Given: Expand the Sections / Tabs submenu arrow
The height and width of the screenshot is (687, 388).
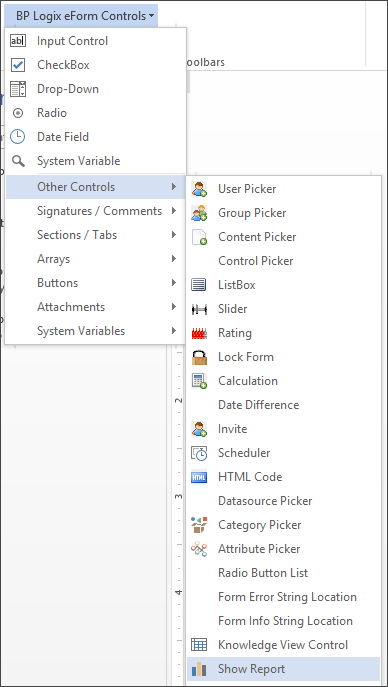Looking at the screenshot, I should pyautogui.click(x=174, y=235).
